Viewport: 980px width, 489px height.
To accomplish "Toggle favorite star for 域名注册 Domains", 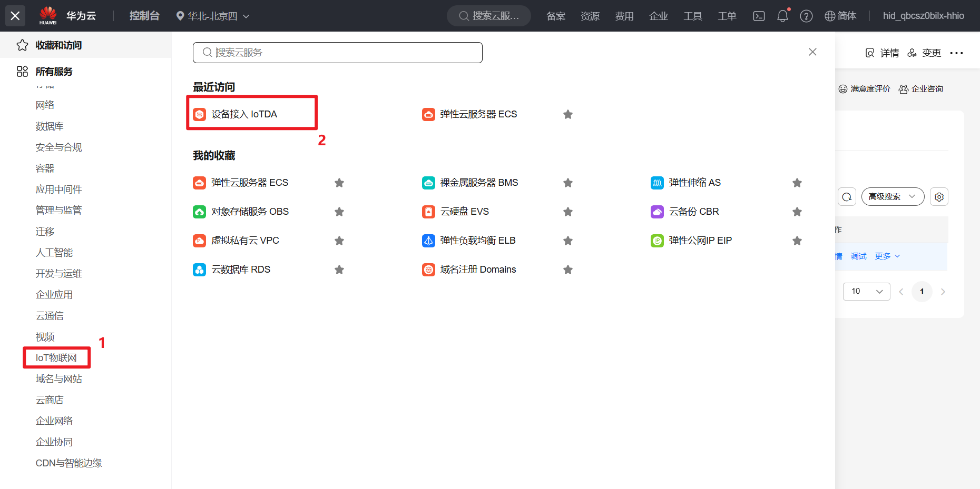I will (568, 270).
